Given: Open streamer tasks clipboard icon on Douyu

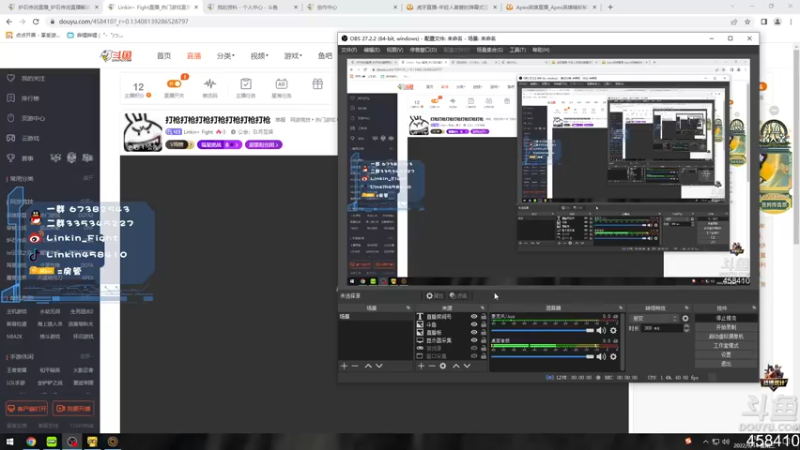Looking at the screenshot, I should coord(245,84).
